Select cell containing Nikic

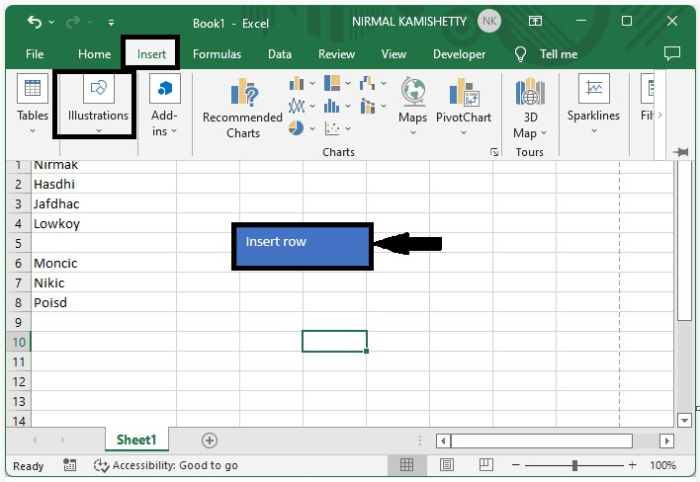[104, 283]
